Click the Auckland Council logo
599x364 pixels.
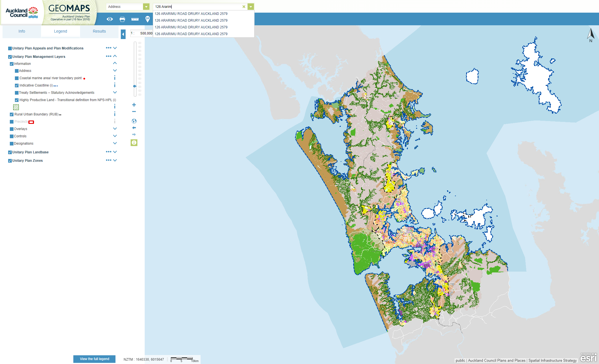pos(22,13)
